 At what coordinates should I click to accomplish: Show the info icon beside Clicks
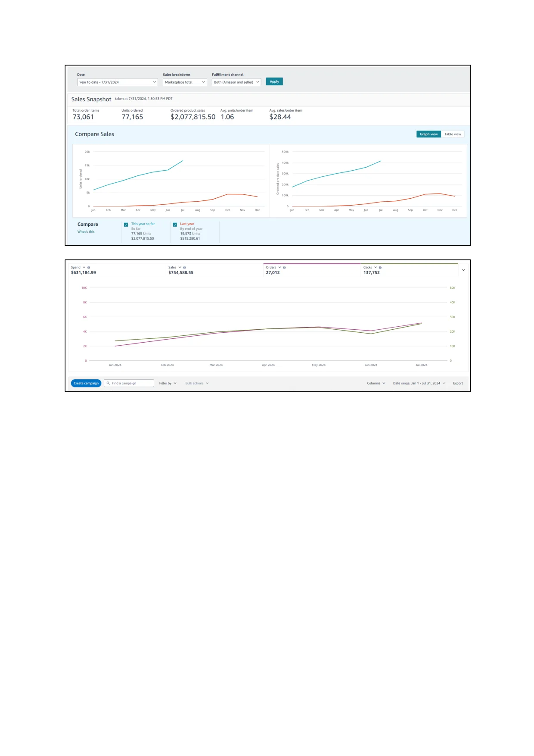(380, 268)
